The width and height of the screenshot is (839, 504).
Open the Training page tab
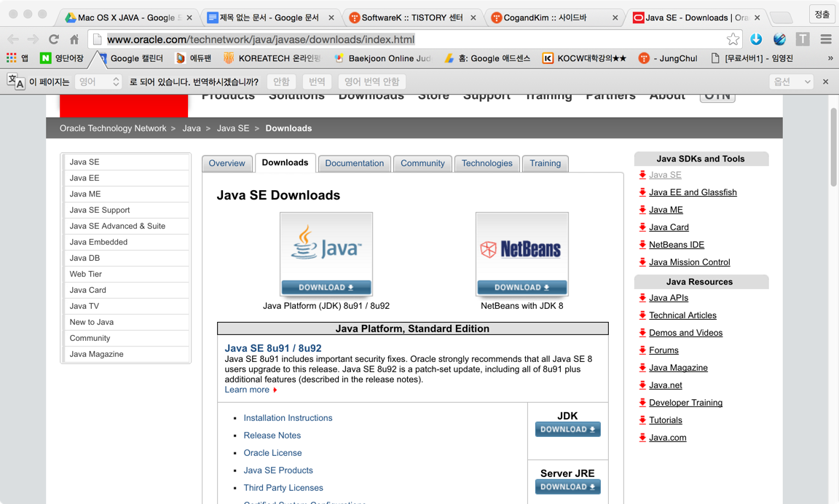[545, 163]
